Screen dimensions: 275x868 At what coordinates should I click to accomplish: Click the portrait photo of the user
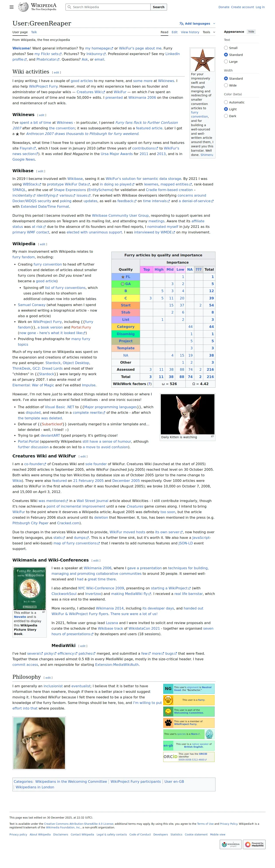pos(39,743)
